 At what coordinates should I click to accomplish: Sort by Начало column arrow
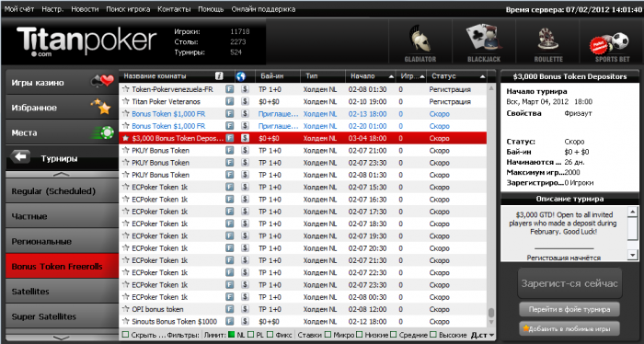391,76
